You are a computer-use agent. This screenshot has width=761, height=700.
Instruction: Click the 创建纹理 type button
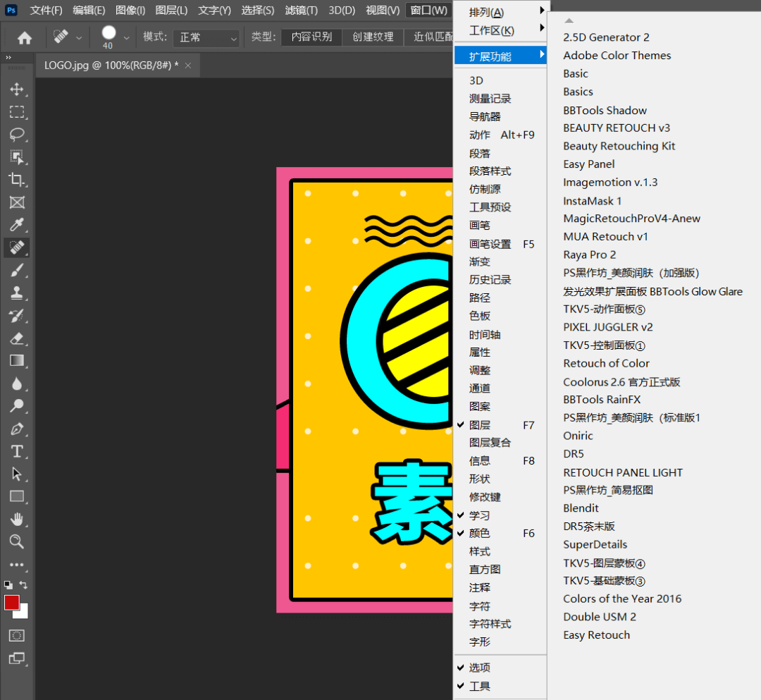(x=373, y=37)
